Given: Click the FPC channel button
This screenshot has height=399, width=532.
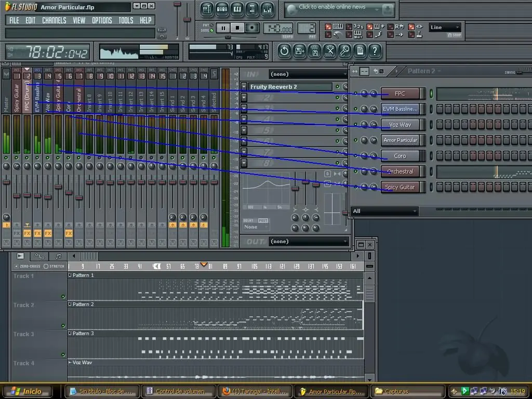Looking at the screenshot, I should click(400, 94).
